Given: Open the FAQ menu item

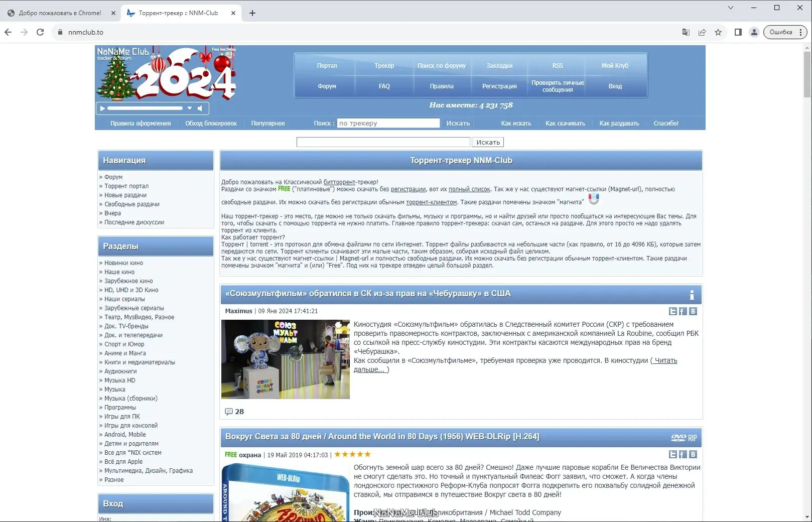Looking at the screenshot, I should click(384, 86).
